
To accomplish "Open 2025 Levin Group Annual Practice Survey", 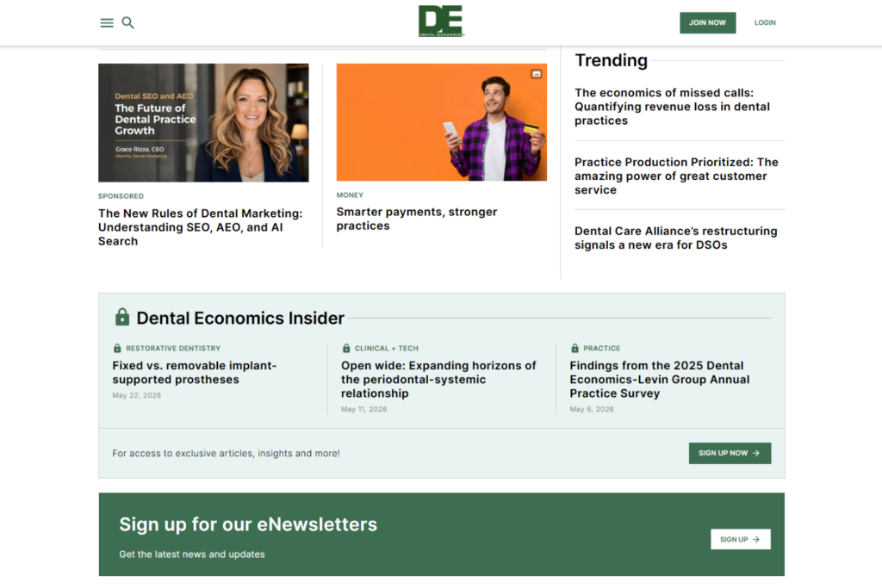I will click(x=659, y=380).
